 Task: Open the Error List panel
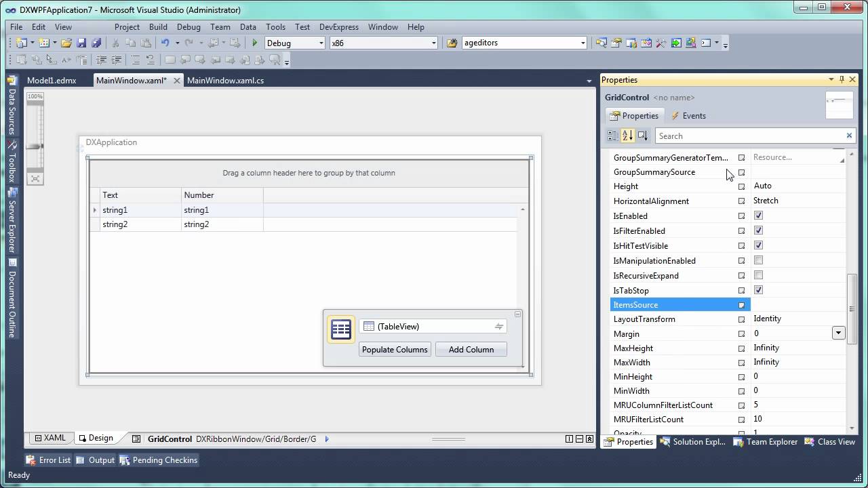click(48, 460)
